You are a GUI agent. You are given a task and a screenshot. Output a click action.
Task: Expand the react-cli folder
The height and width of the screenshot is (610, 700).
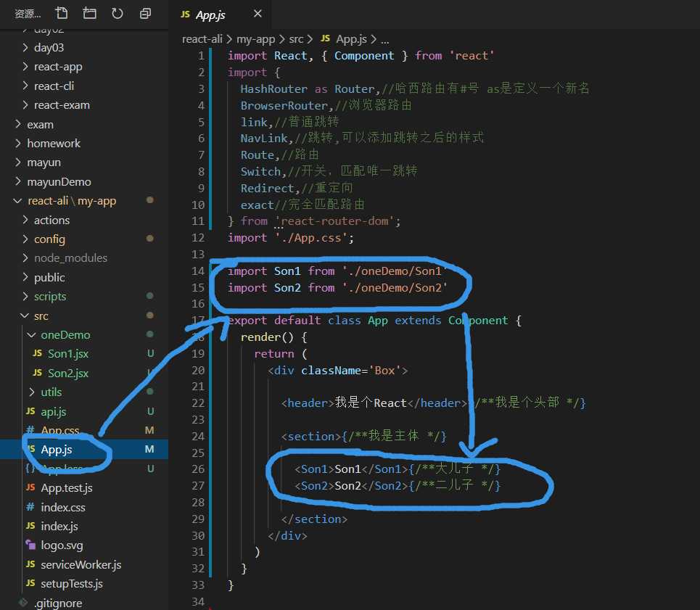25,86
